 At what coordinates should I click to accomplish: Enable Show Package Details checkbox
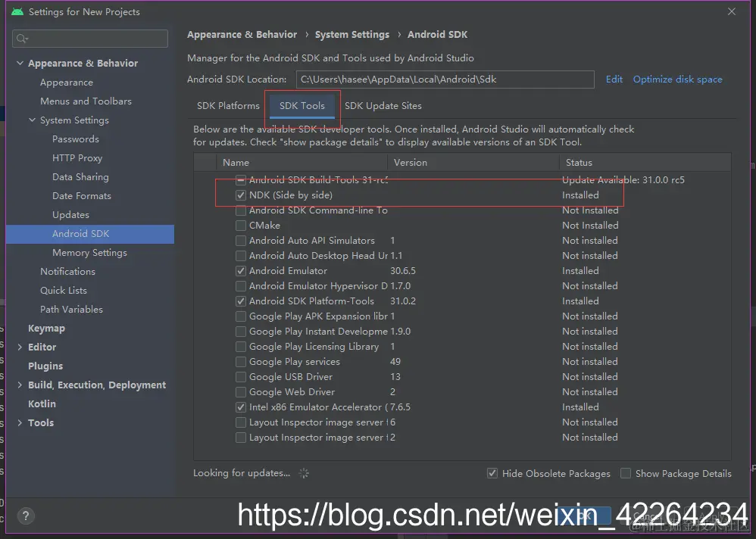pyautogui.click(x=626, y=473)
